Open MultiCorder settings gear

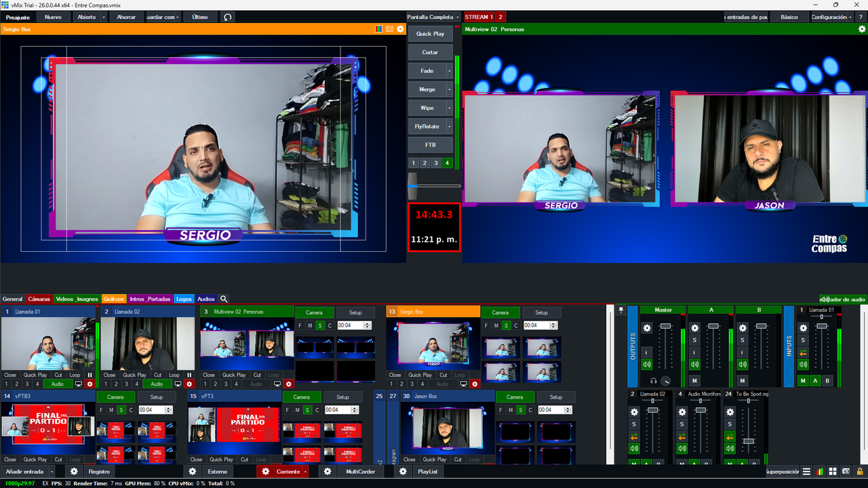(328, 471)
